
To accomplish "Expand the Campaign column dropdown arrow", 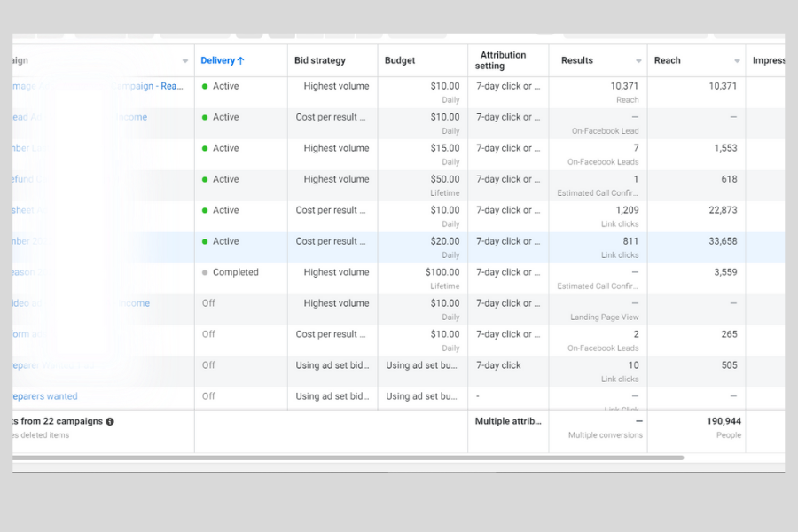I will 185,61.
